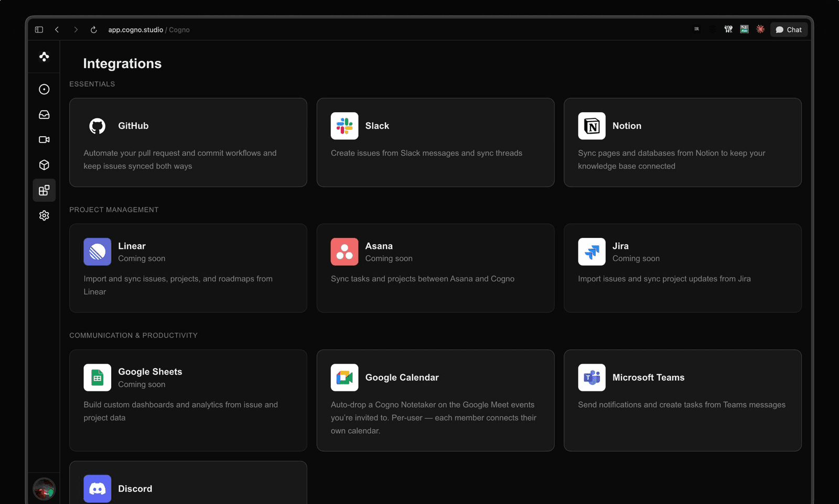
Task: Click the Discord logo icon
Action: tap(98, 489)
